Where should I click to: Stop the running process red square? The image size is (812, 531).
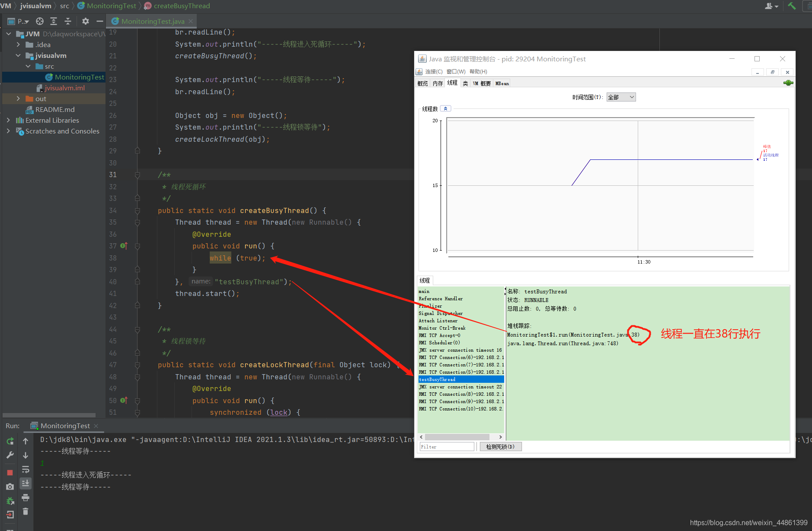pos(10,473)
